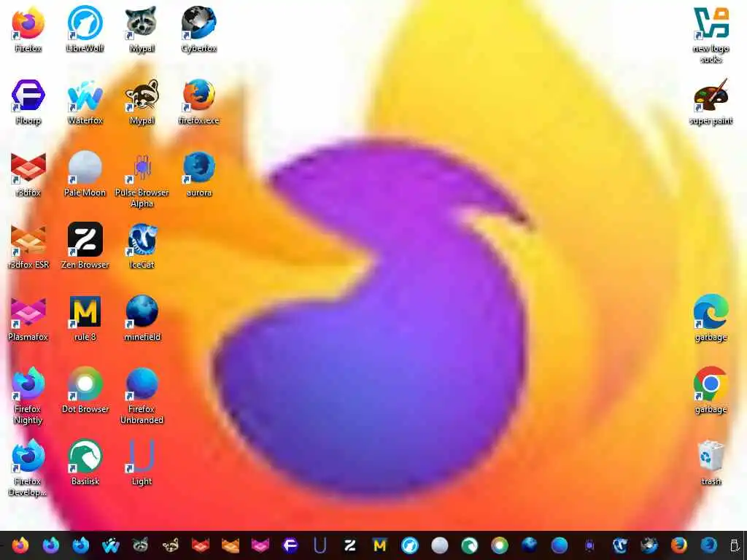Click the yellow M rule 8 taskbar icon
This screenshot has height=560, width=747.
[x=379, y=545]
